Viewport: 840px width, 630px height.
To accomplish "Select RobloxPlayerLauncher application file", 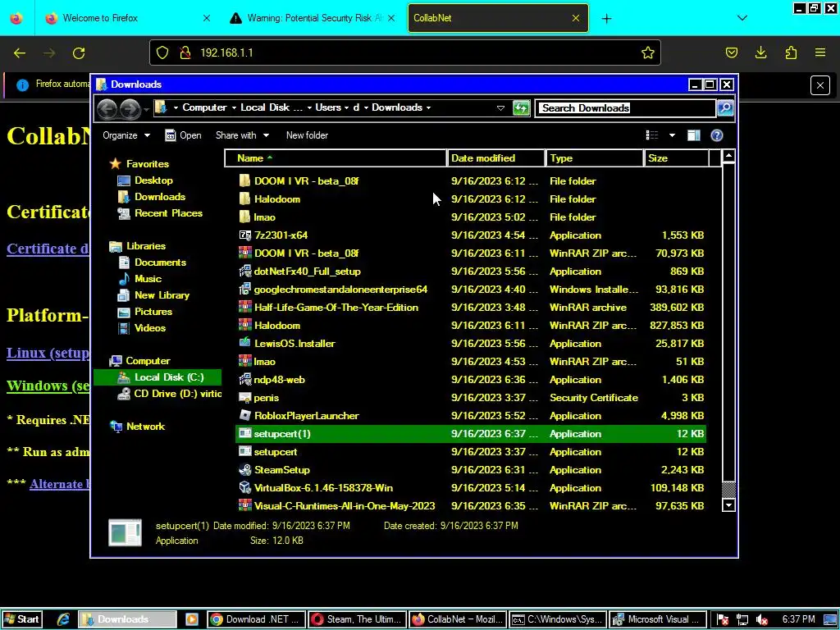I will point(471,416).
